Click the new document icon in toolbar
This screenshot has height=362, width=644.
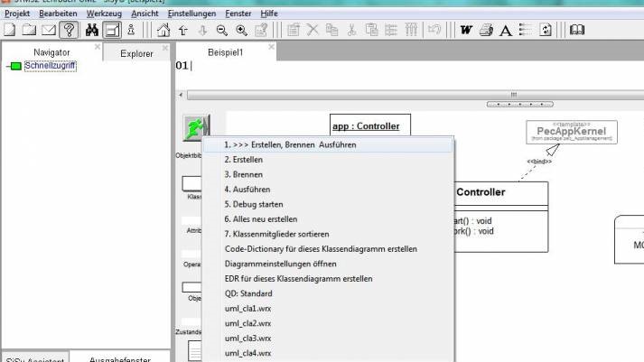(10, 30)
